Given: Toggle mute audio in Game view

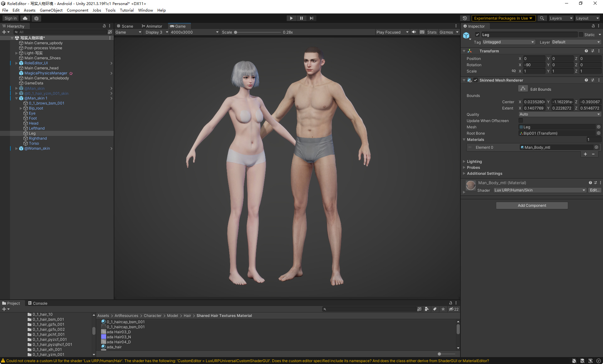Looking at the screenshot, I should [414, 32].
